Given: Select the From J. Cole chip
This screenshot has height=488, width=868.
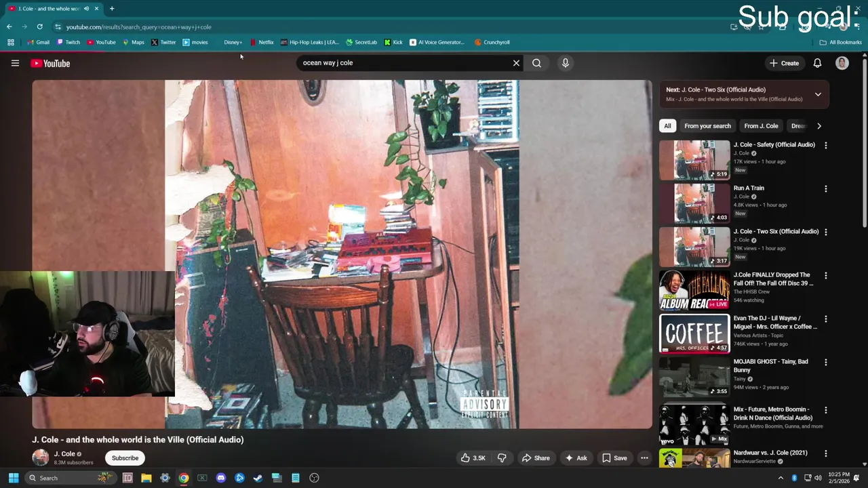Looking at the screenshot, I should [761, 126].
